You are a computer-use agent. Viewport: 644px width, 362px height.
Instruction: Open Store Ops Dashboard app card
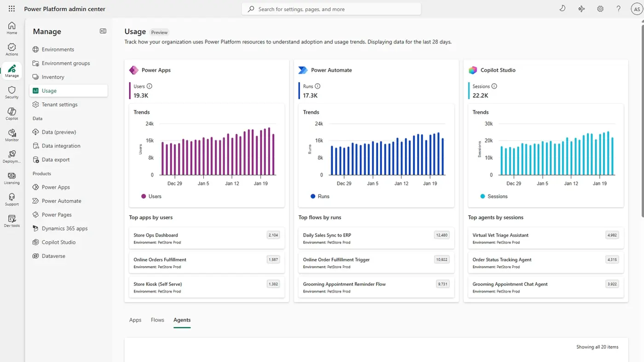tap(207, 238)
